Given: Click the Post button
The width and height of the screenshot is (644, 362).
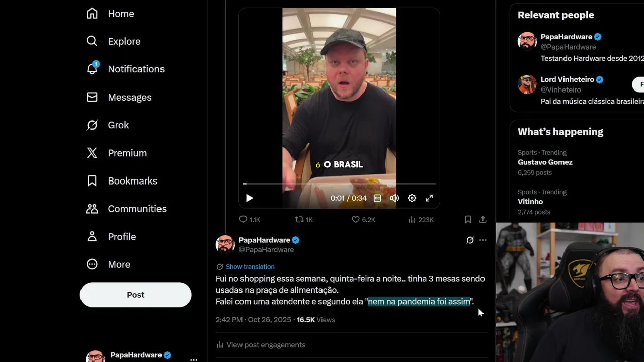Looking at the screenshot, I should (135, 295).
